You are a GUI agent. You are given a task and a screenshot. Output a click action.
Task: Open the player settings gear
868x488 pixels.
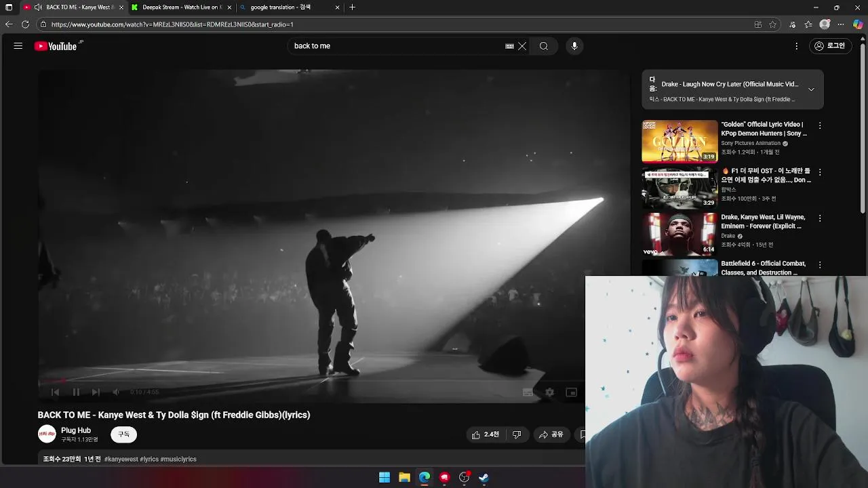pos(549,392)
